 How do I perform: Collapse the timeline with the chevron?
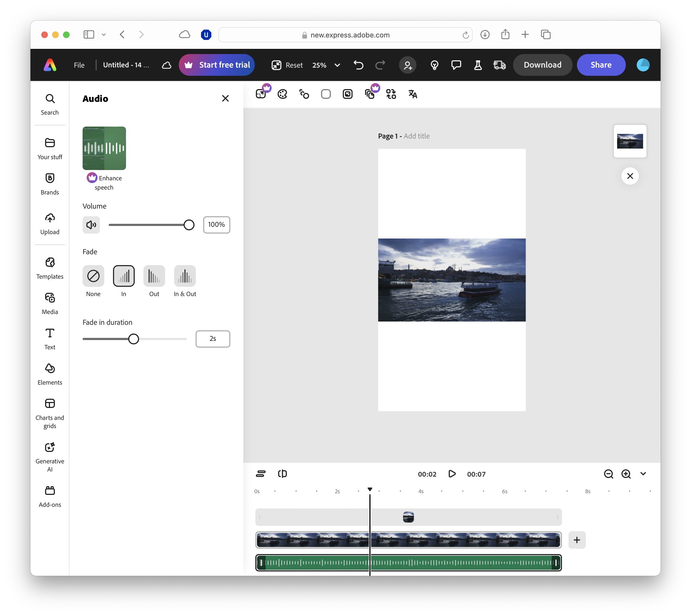point(643,474)
